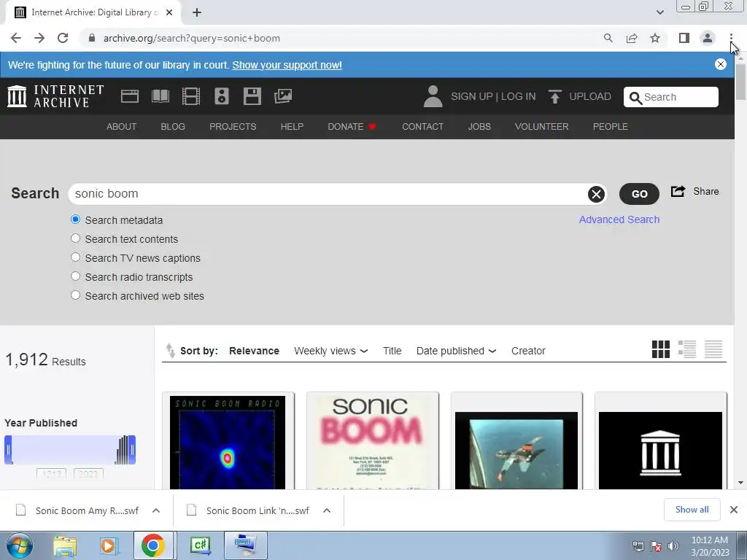Image resolution: width=747 pixels, height=560 pixels.
Task: Switch to extended list view
Action: click(x=687, y=349)
